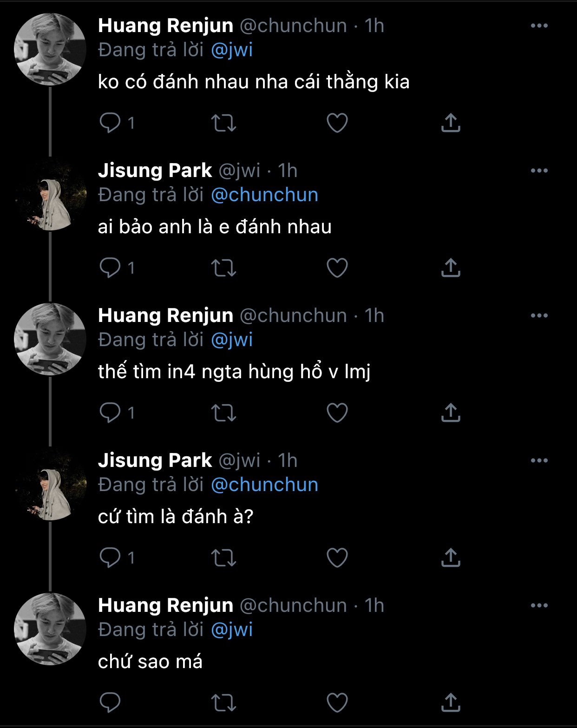This screenshot has height=728, width=577.
Task: Open @chunchun mention in "ai bảo anh" tweet
Action: pyautogui.click(x=264, y=195)
